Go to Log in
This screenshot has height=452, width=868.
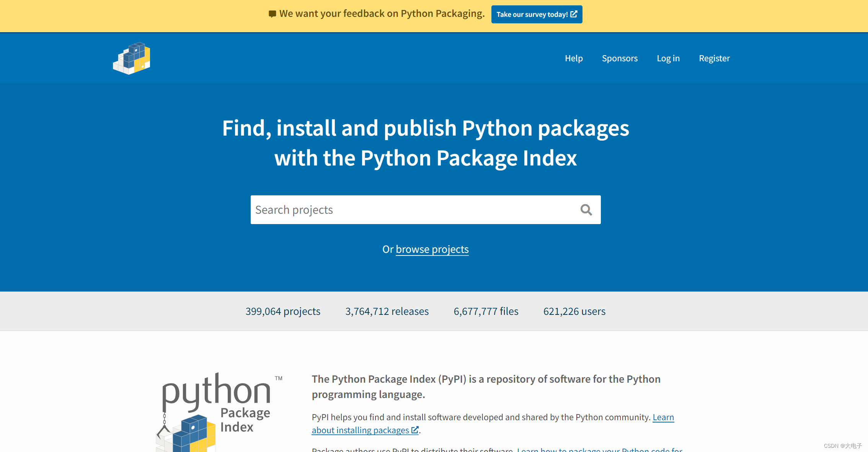click(668, 58)
